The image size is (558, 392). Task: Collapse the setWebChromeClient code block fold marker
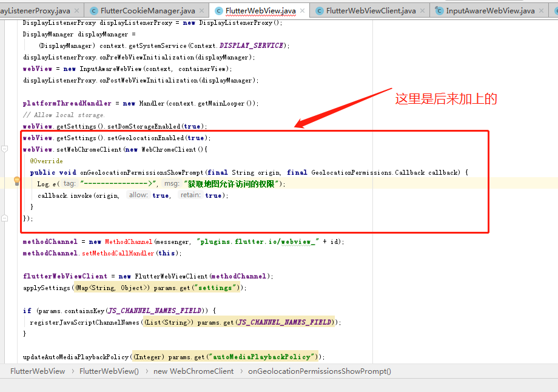click(x=5, y=149)
